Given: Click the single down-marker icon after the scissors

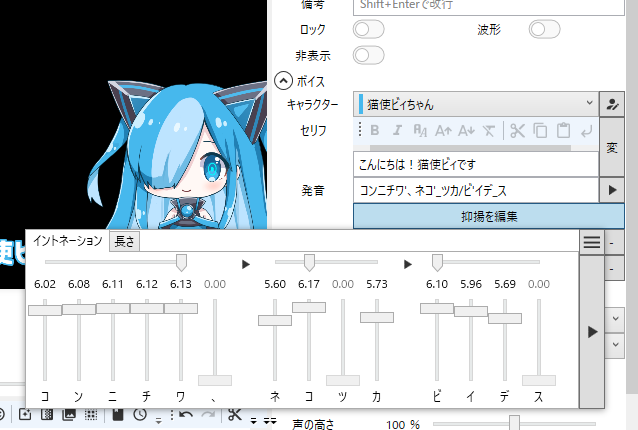Looking at the screenshot, I should point(253,421).
